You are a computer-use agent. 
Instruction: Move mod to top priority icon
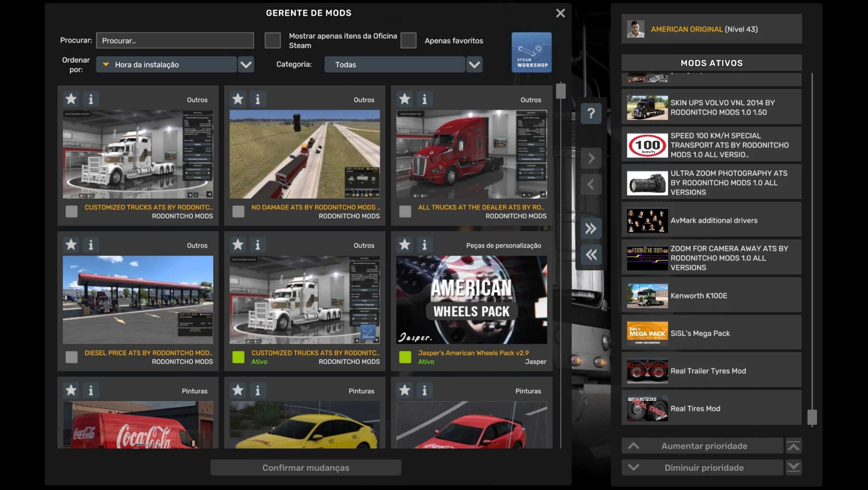[793, 446]
